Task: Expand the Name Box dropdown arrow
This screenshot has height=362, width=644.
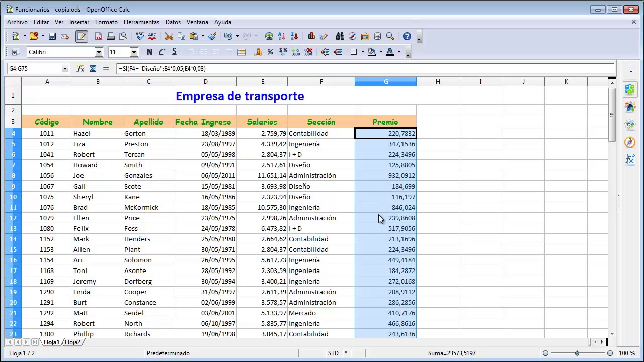Action: 65,69
